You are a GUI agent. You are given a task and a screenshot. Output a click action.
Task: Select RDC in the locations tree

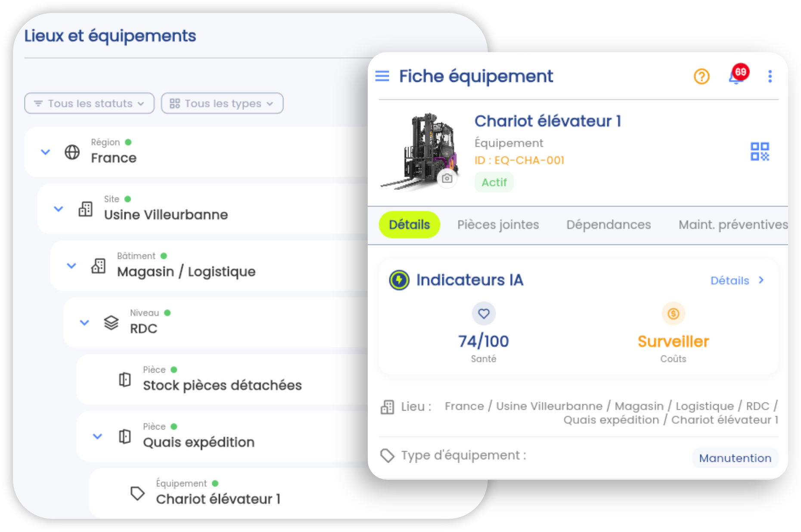coord(143,329)
